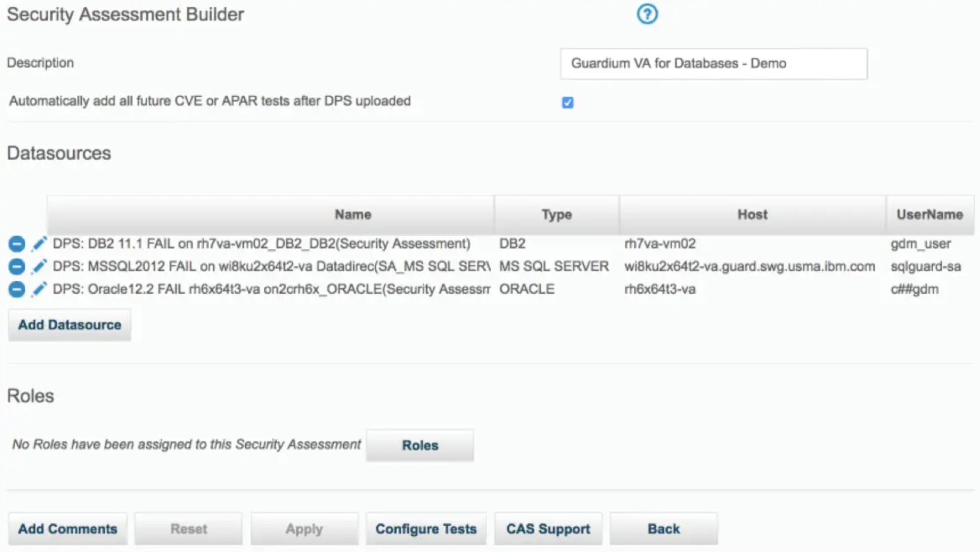The image size is (980, 552).
Task: Click the Add Datasource button
Action: click(70, 325)
